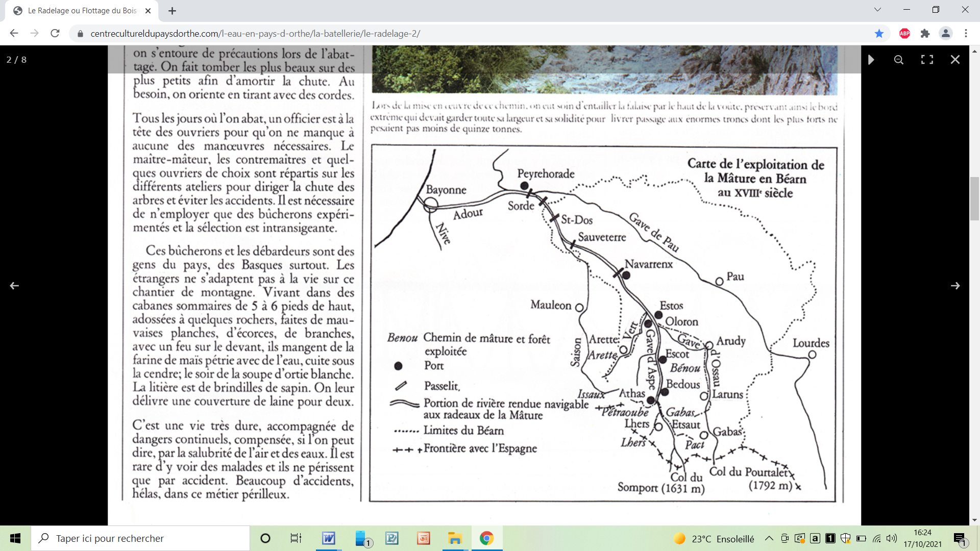Open Word from the taskbar
The height and width of the screenshot is (551, 980).
pyautogui.click(x=329, y=538)
